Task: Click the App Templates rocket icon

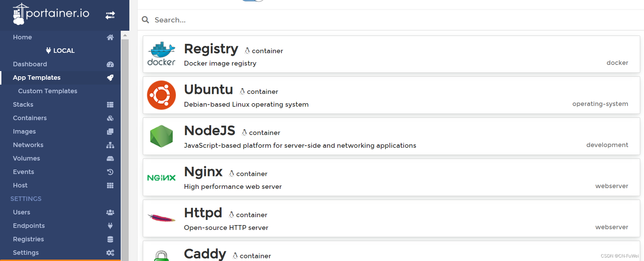Action: [x=110, y=78]
